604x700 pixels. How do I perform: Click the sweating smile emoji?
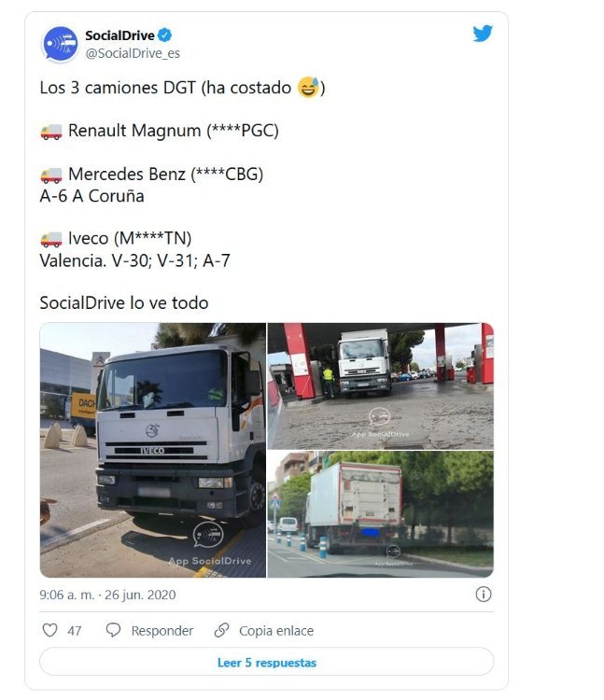[x=308, y=87]
